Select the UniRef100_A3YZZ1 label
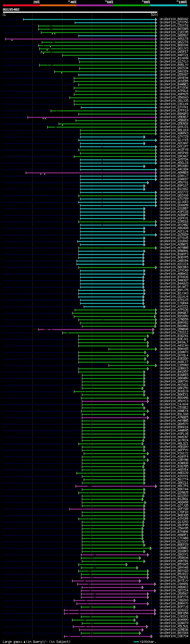Image resolution: width=190 pixels, height=644 pixels. point(174,307)
